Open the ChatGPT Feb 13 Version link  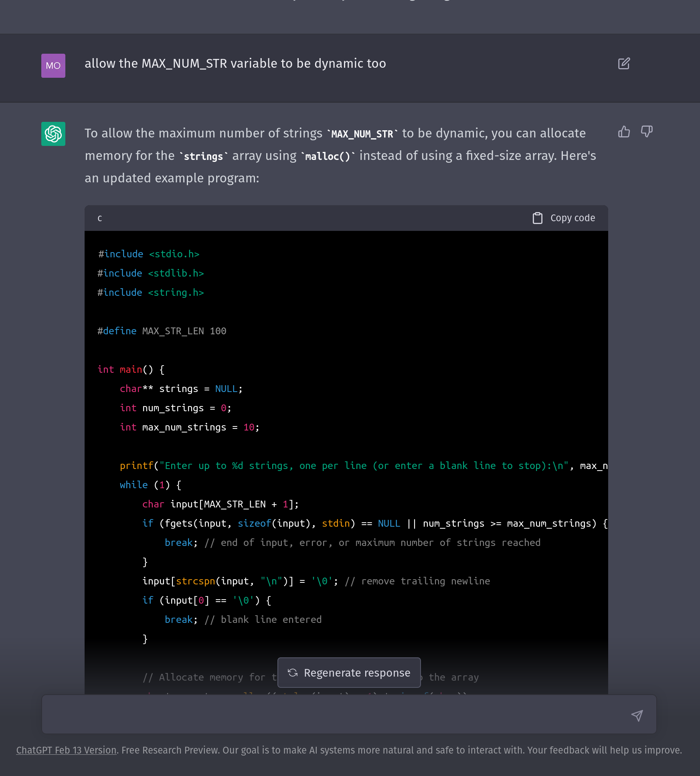[66, 750]
